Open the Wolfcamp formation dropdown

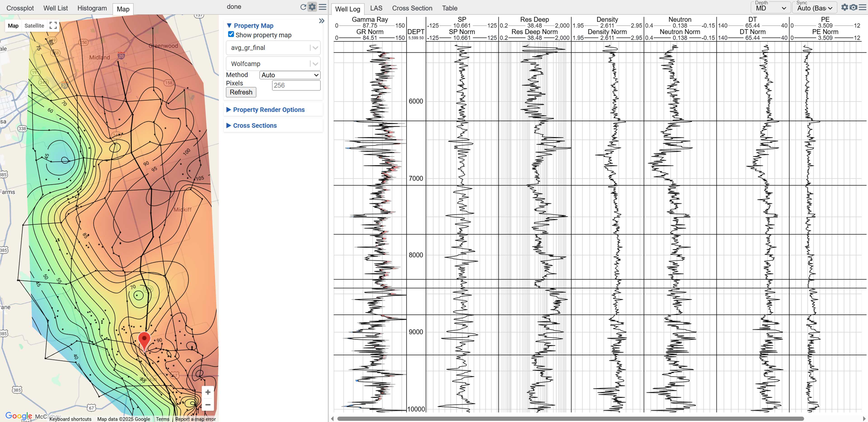273,64
